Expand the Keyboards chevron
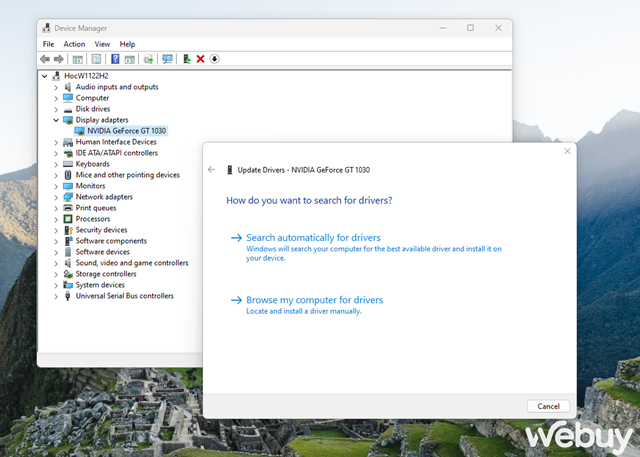Image resolution: width=640 pixels, height=457 pixels. (56, 164)
